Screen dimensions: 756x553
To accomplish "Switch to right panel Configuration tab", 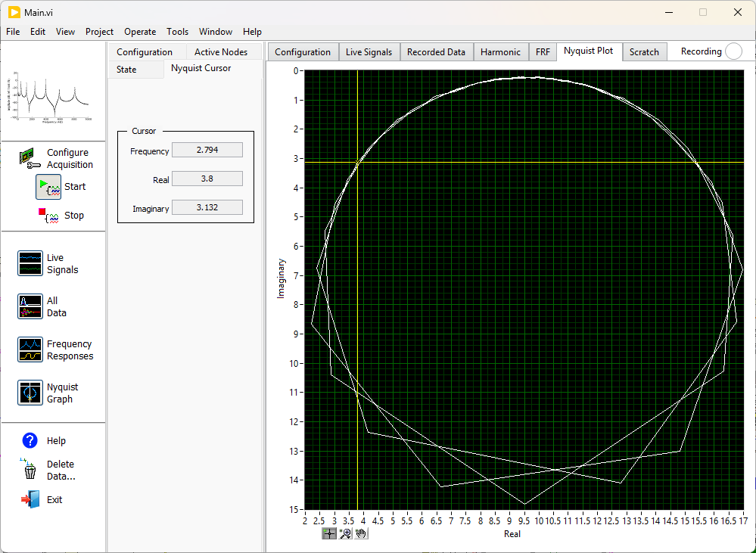I will point(303,52).
